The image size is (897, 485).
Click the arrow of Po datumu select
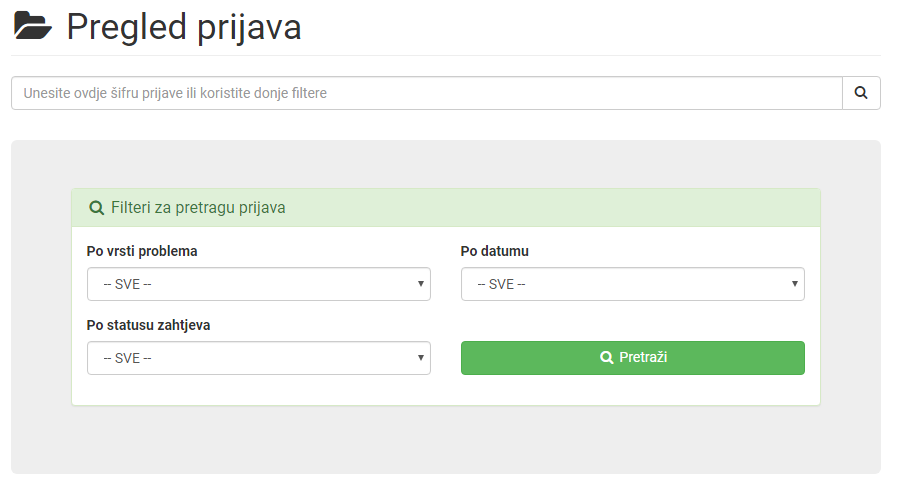795,284
